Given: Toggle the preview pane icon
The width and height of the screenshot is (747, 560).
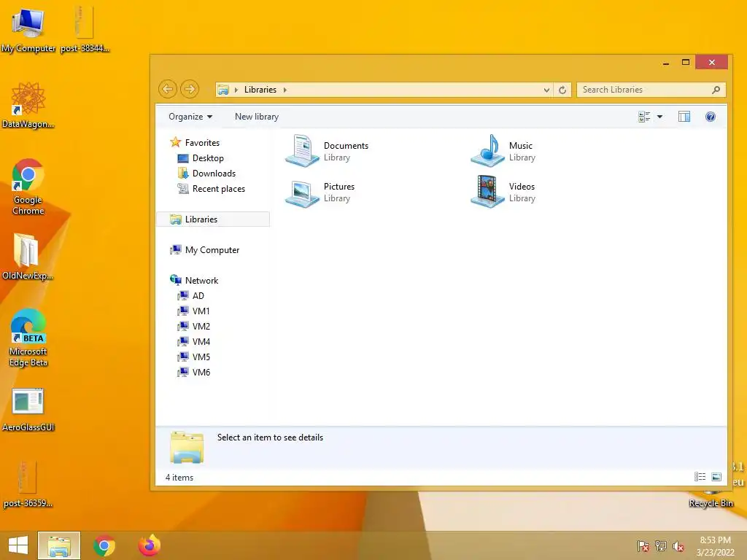Looking at the screenshot, I should (684, 117).
